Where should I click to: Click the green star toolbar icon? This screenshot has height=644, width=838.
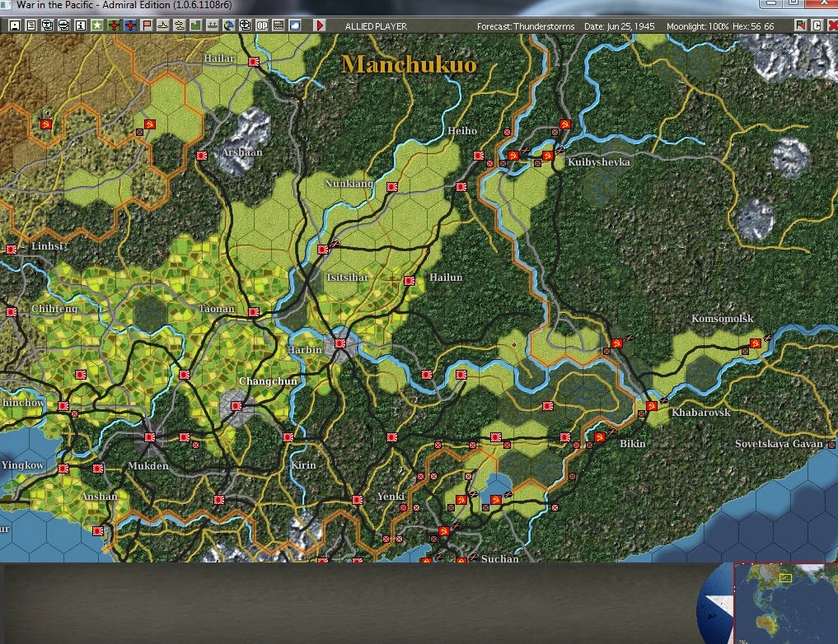coord(97,25)
